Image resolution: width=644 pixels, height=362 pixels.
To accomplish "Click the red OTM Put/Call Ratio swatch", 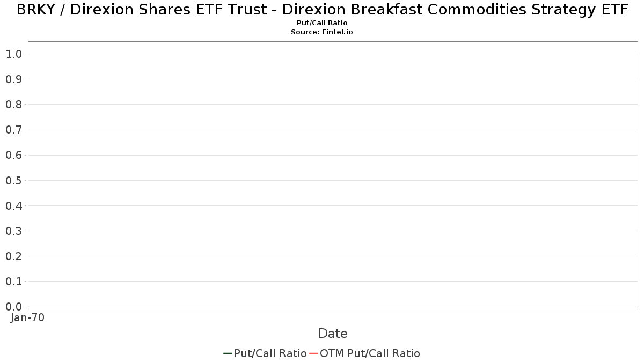I will tap(313, 353).
